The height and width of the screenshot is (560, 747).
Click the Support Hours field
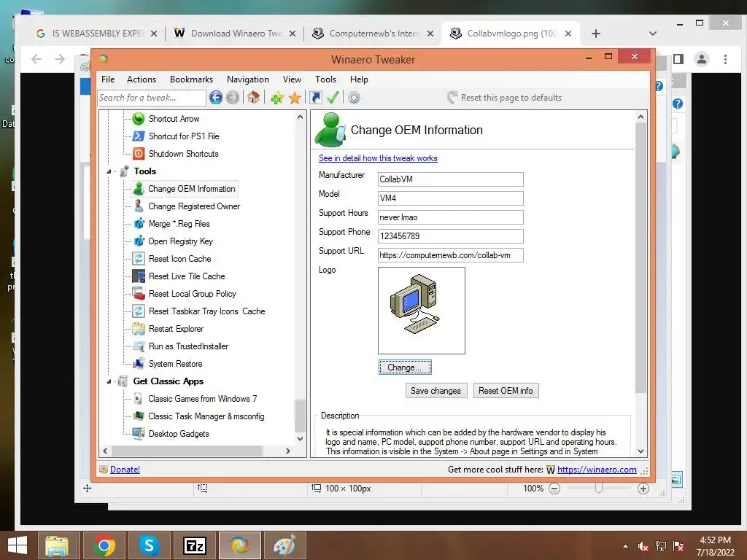[x=451, y=217]
